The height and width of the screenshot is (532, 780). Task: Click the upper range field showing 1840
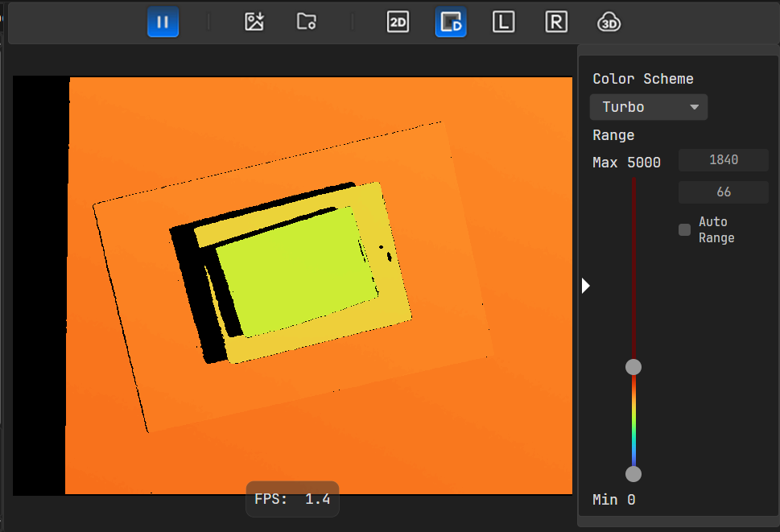coord(723,160)
